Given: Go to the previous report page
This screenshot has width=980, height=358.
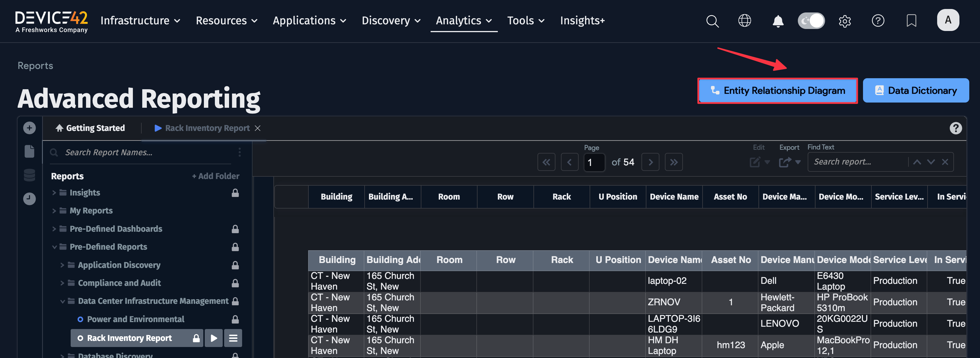Looking at the screenshot, I should pos(569,162).
